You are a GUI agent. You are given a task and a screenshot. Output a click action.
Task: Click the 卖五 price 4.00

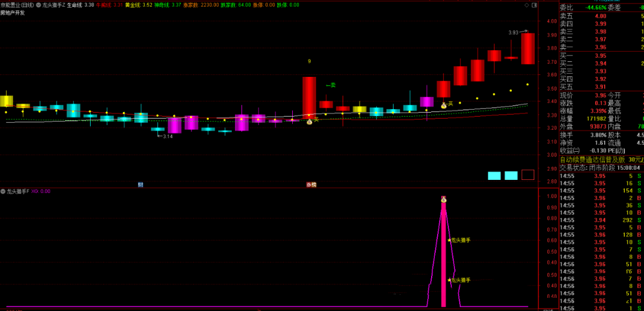pyautogui.click(x=600, y=16)
